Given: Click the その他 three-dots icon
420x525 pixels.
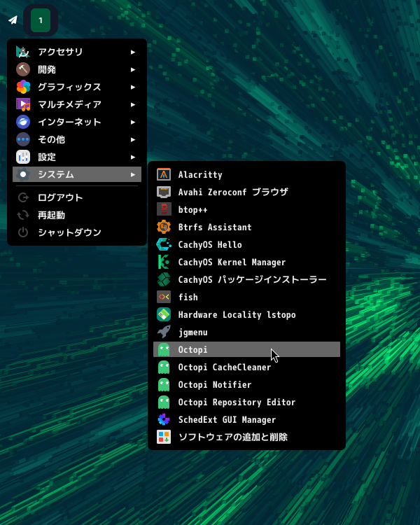Looking at the screenshot, I should [x=23, y=139].
